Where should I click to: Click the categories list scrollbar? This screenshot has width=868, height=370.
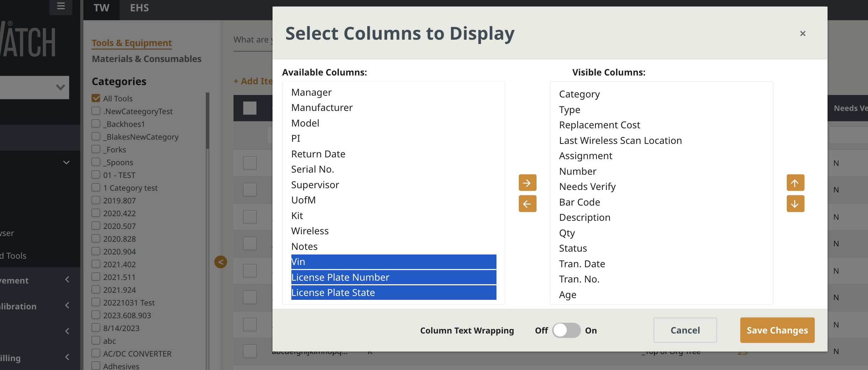[208, 120]
